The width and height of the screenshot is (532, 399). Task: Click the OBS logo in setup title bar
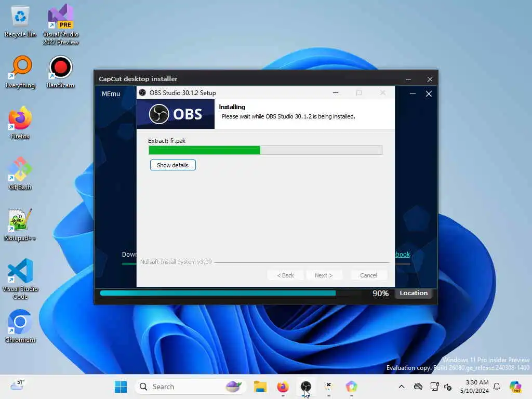(x=142, y=92)
